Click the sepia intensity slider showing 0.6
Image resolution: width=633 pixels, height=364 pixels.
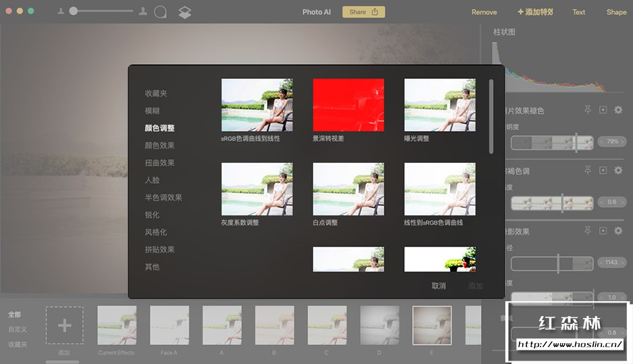tap(552, 203)
